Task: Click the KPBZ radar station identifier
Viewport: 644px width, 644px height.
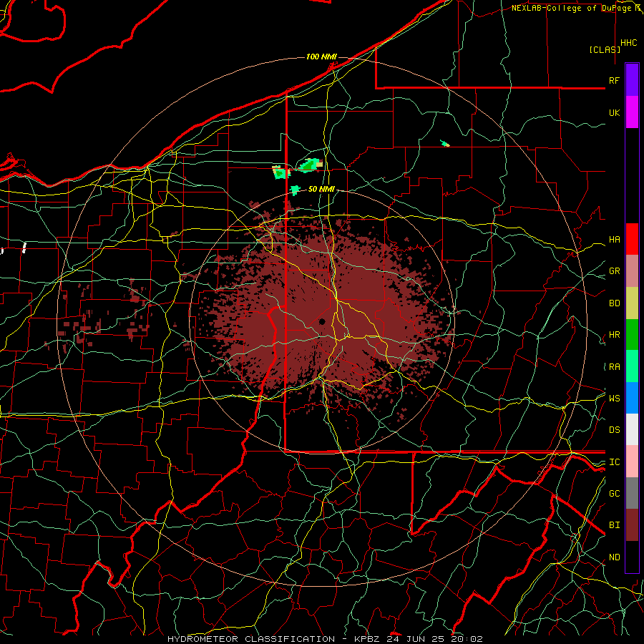Action: click(x=368, y=639)
